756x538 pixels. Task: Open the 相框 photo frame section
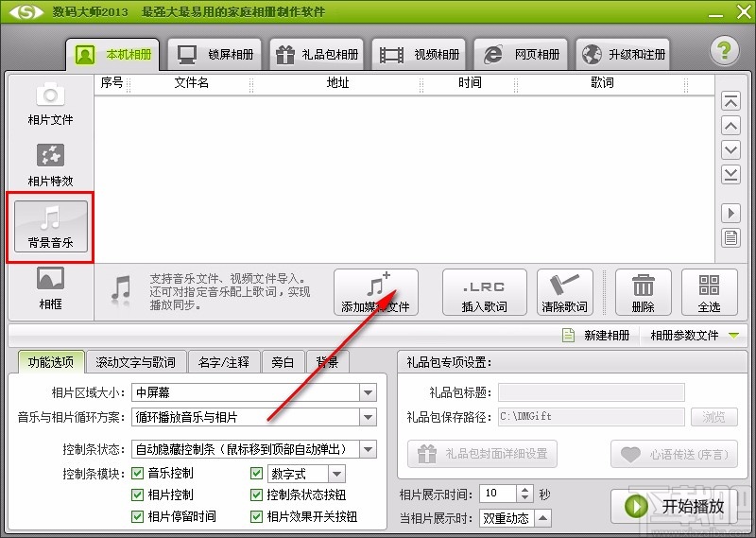coord(50,288)
